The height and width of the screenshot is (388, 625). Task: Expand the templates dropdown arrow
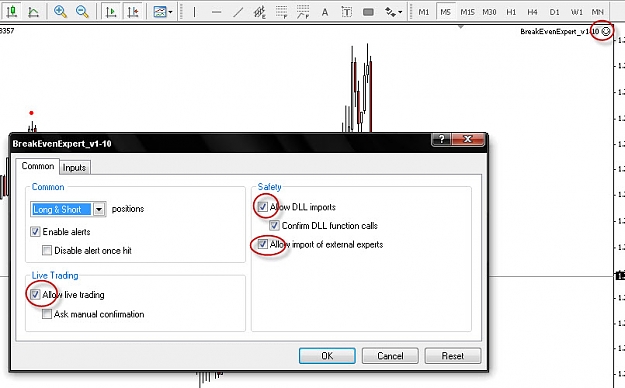[x=171, y=12]
